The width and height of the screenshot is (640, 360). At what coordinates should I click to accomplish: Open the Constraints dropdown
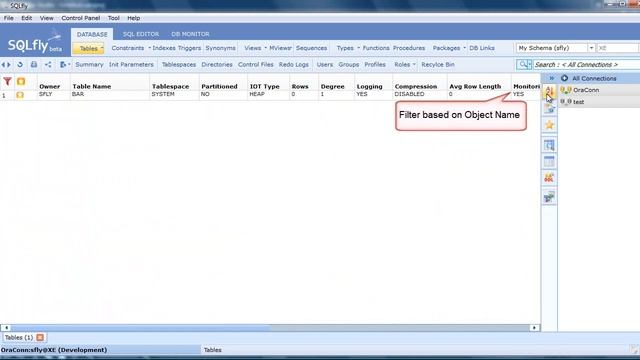pyautogui.click(x=149, y=48)
